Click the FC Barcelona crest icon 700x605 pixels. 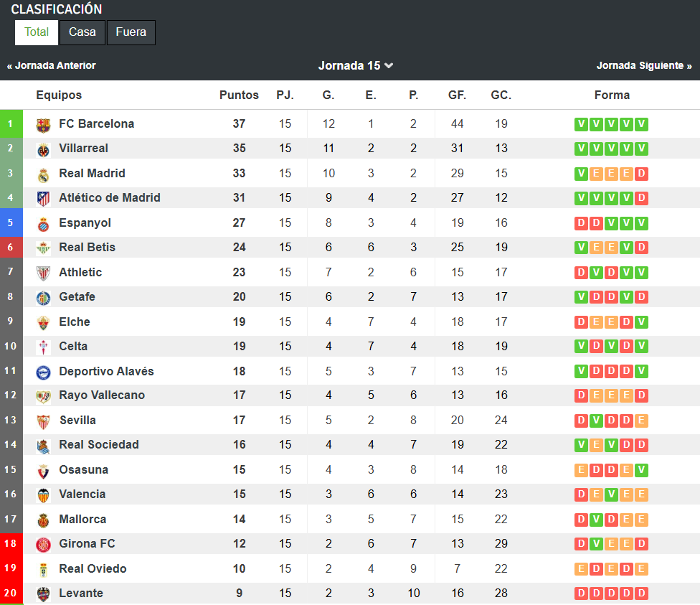pos(43,125)
